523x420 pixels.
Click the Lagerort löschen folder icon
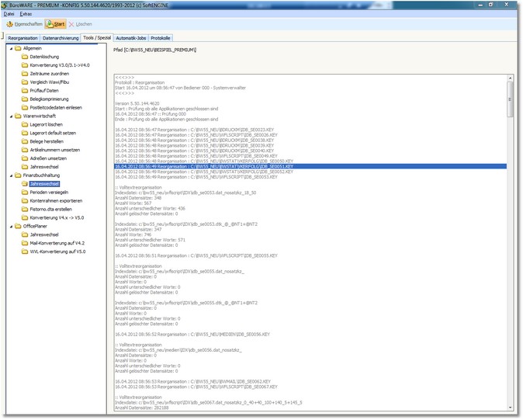coord(23,124)
